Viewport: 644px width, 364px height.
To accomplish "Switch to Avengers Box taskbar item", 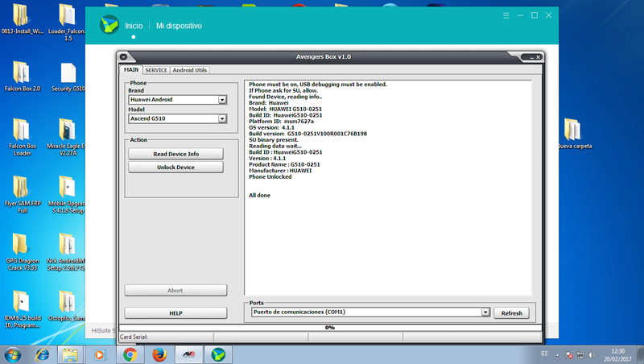I will [x=189, y=354].
